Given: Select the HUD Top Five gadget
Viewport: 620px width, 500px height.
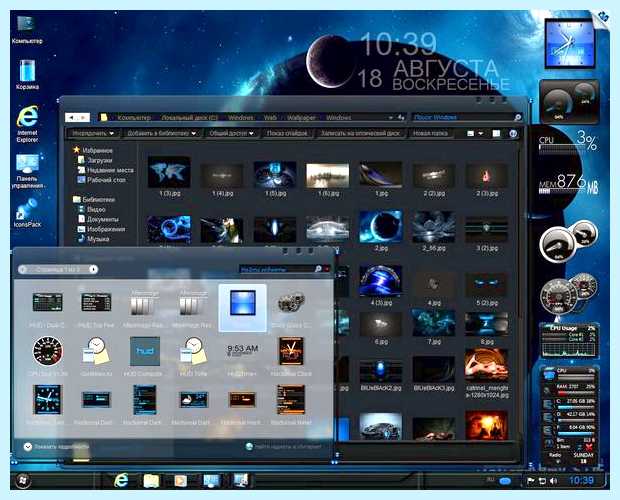Looking at the screenshot, I should 96,303.
